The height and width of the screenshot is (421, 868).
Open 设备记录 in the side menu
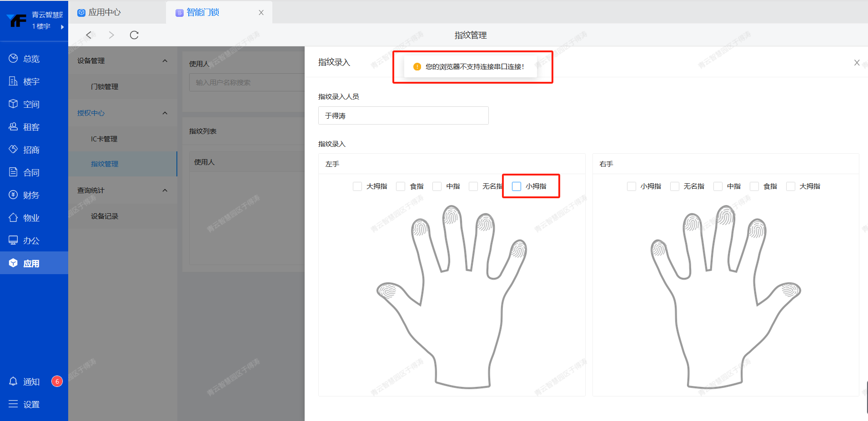click(105, 216)
